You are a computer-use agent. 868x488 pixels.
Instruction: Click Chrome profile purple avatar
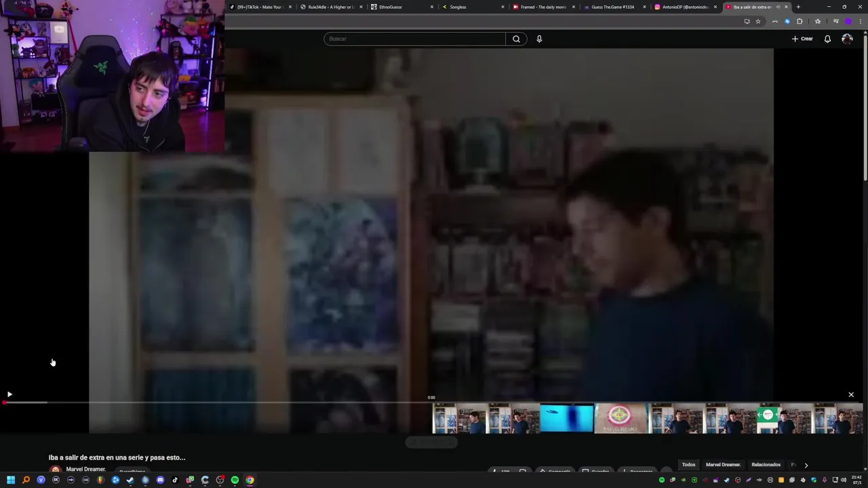tap(848, 21)
